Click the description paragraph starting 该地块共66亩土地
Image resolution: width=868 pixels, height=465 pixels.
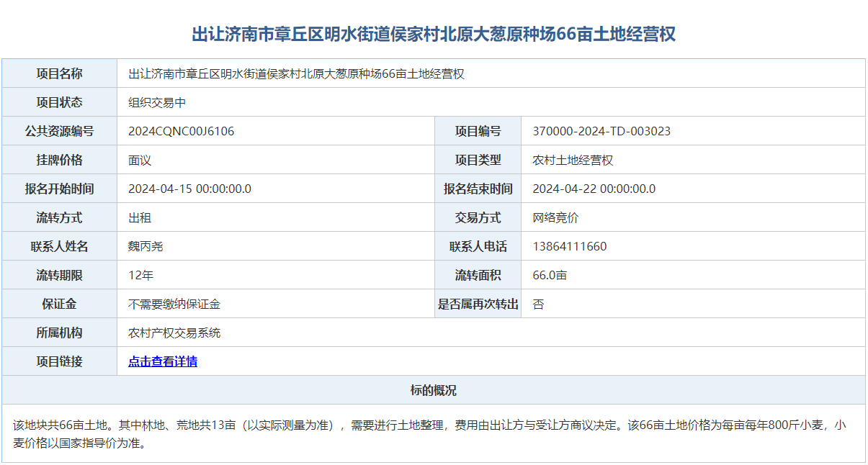430,434
